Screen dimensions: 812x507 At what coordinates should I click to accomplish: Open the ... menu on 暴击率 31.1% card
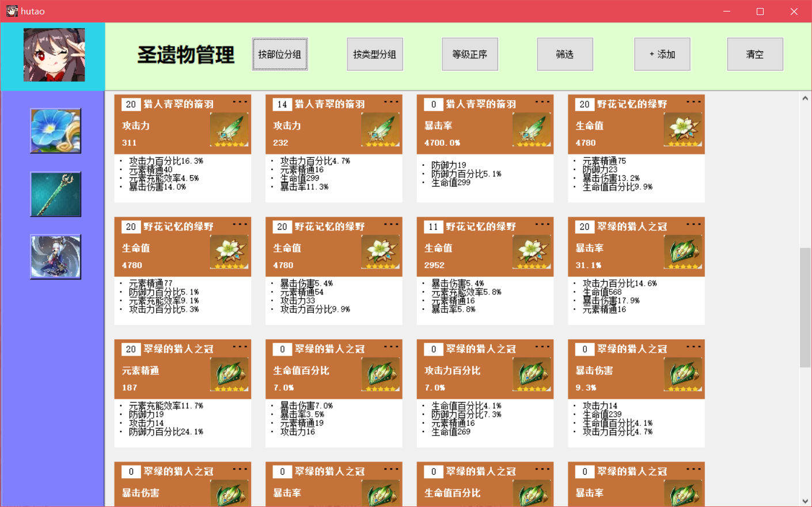pos(693,224)
